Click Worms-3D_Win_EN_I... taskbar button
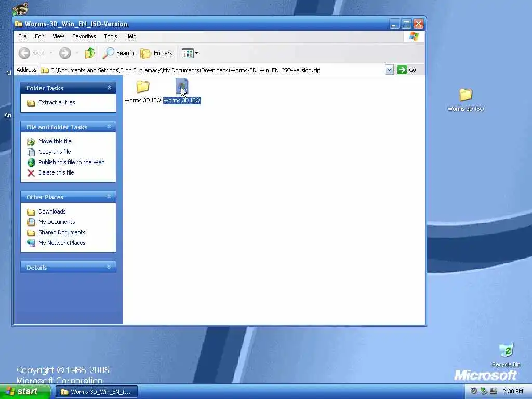Image resolution: width=532 pixels, height=399 pixels. [x=96, y=392]
